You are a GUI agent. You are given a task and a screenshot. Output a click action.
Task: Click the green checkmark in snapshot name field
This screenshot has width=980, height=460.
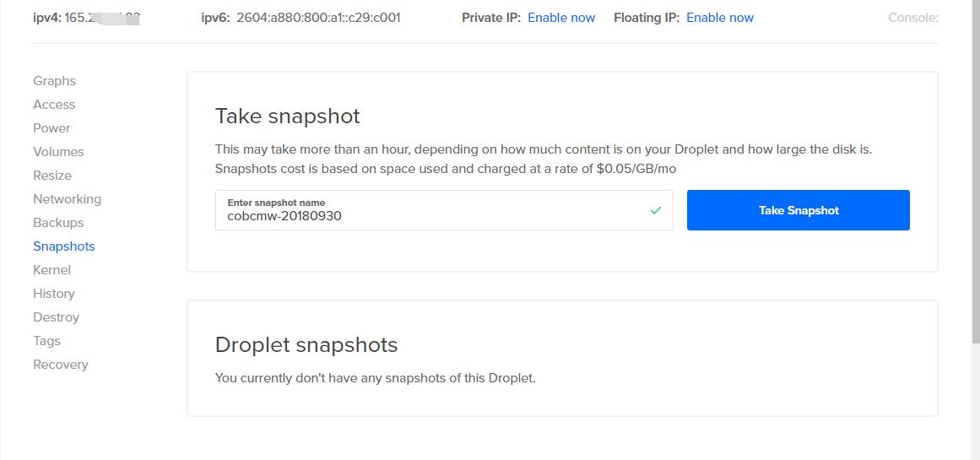click(x=656, y=210)
